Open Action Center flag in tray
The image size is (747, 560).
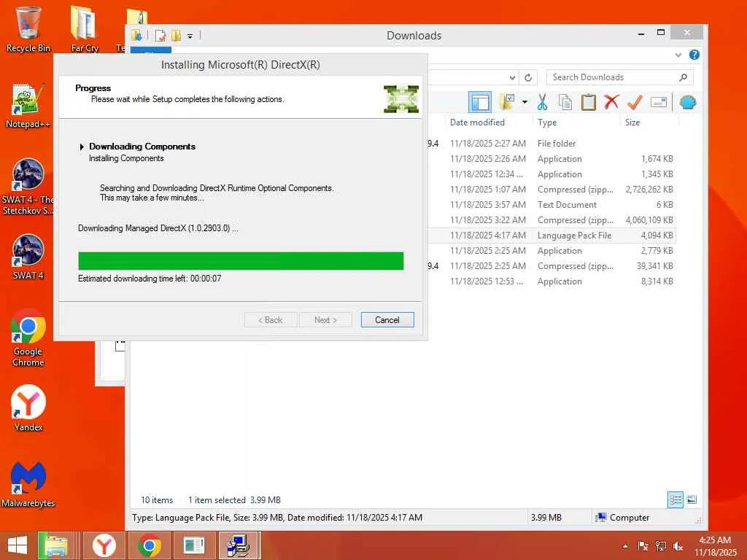pos(643,546)
